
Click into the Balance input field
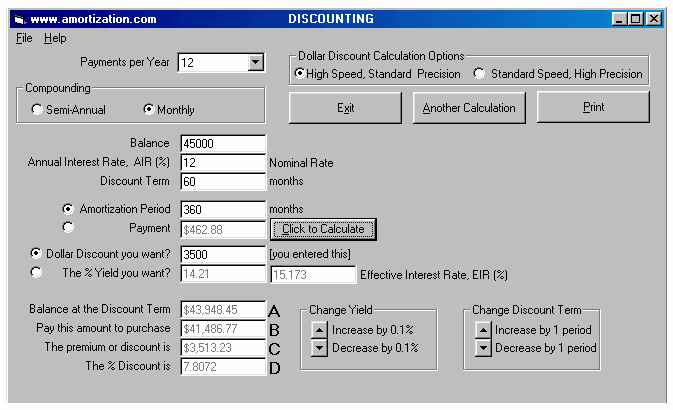click(222, 144)
